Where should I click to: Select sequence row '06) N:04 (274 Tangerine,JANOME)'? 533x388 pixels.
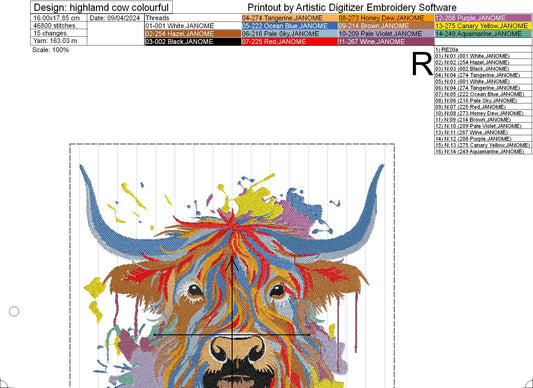click(483, 88)
